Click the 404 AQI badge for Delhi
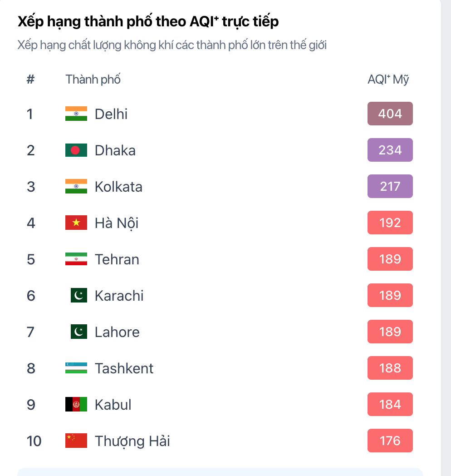451x476 pixels. click(x=390, y=114)
